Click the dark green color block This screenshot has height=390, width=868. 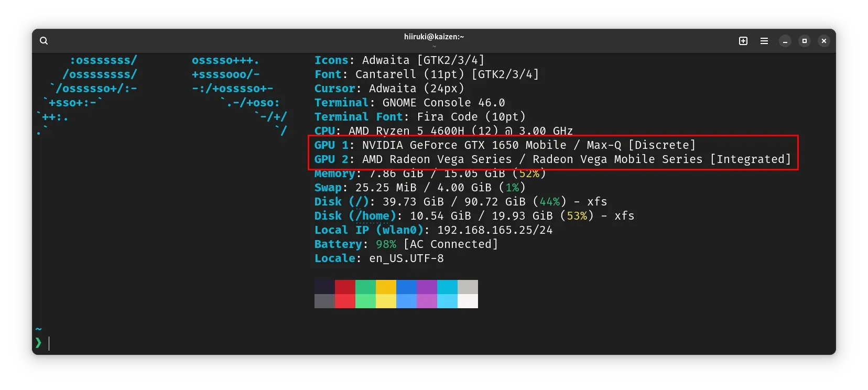click(x=365, y=287)
